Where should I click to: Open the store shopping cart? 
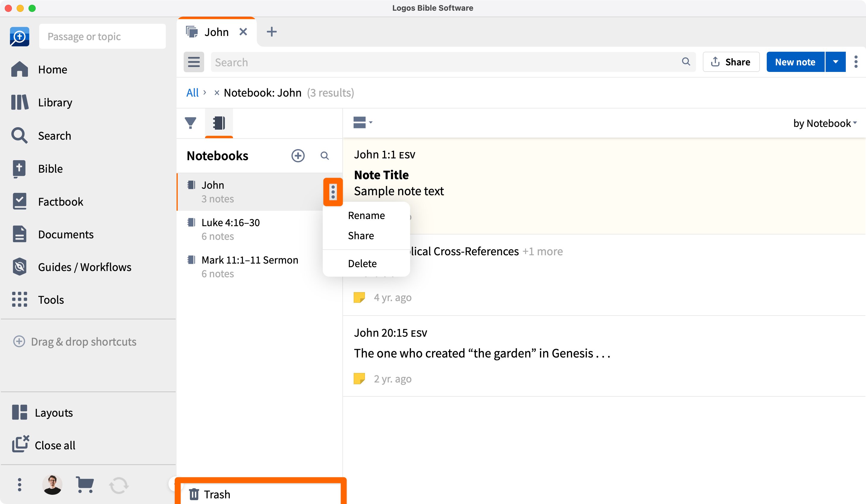click(x=84, y=484)
